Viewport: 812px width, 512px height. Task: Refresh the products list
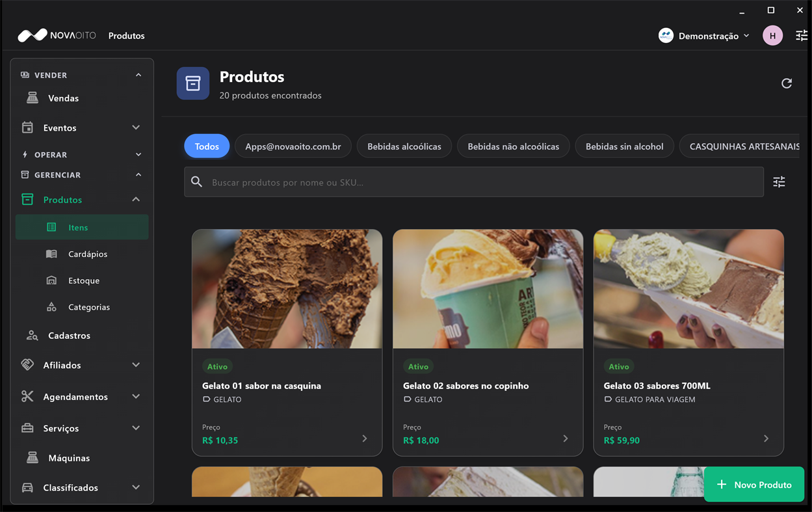click(787, 83)
